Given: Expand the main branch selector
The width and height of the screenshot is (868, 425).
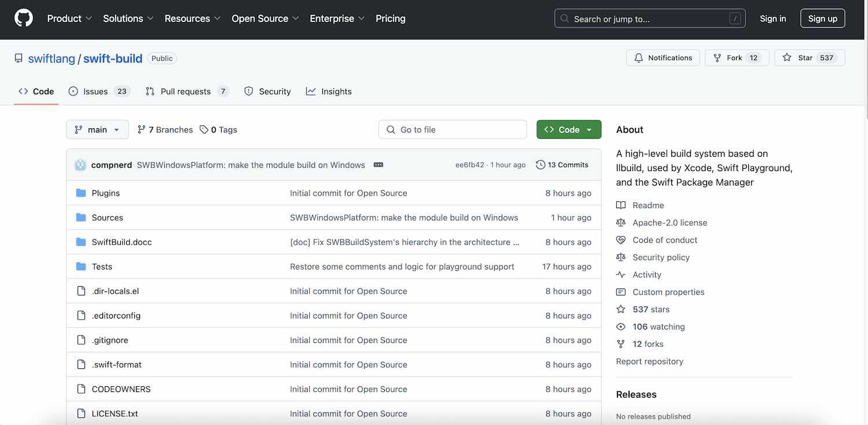Looking at the screenshot, I should point(97,129).
